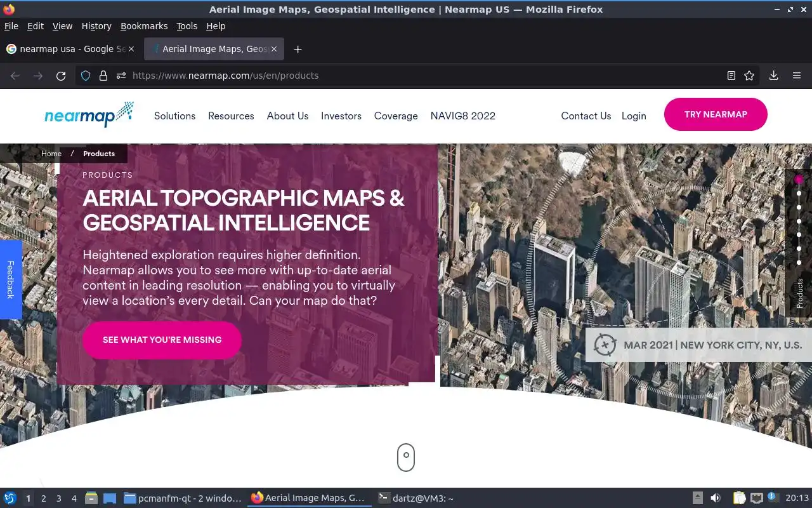Open the dartz@VM3 terminal taskbar entry

[x=416, y=498]
